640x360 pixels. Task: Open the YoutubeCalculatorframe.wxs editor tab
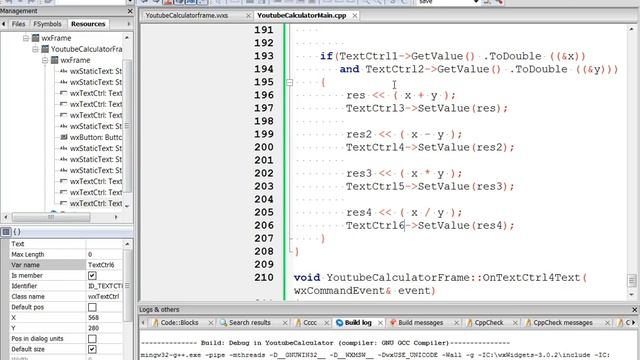(x=187, y=16)
